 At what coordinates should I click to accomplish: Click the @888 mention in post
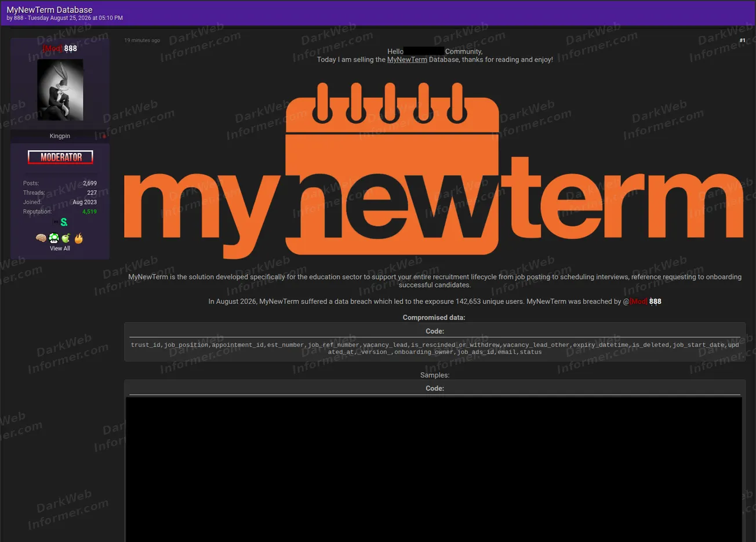click(x=642, y=301)
